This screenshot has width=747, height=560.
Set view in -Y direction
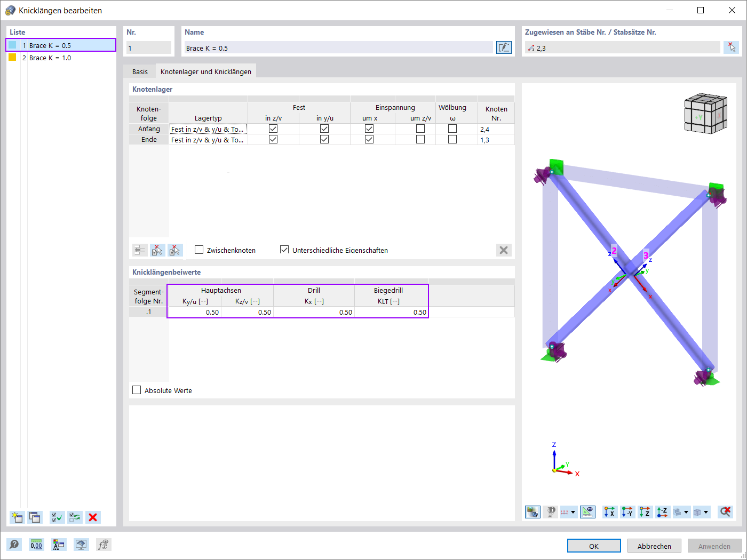(627, 512)
